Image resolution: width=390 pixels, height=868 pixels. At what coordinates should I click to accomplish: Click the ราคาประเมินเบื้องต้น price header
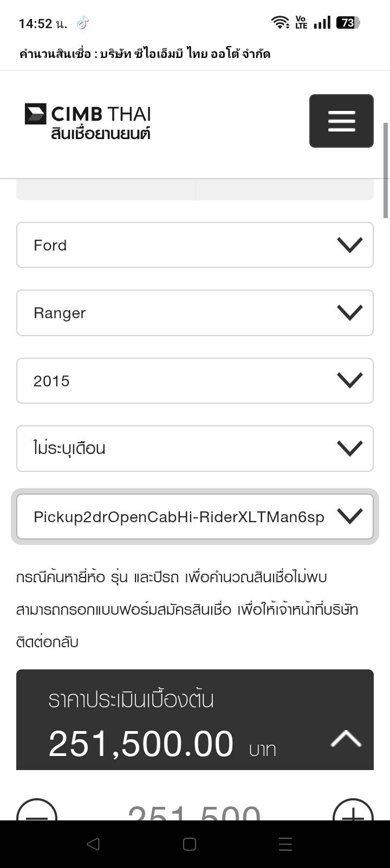131,700
